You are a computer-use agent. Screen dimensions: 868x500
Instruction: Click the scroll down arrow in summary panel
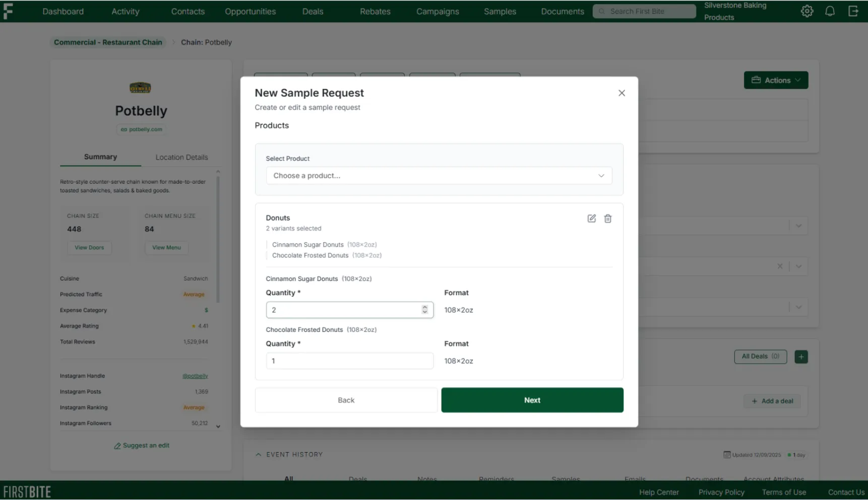pyautogui.click(x=218, y=427)
